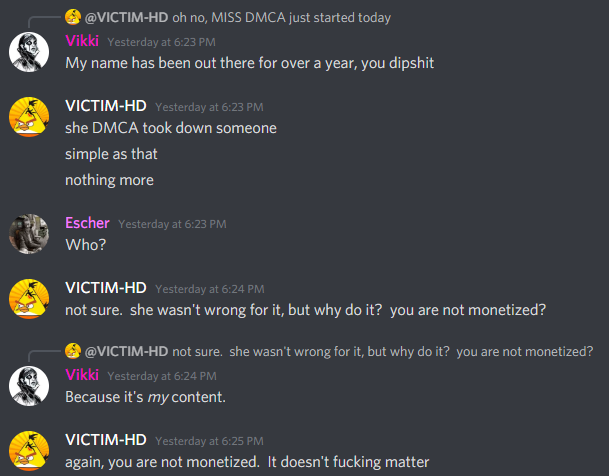Jump to the quoted 'not sure. she wasn't wrong' reply
This screenshot has height=476, width=609.
pyautogui.click(x=383, y=351)
